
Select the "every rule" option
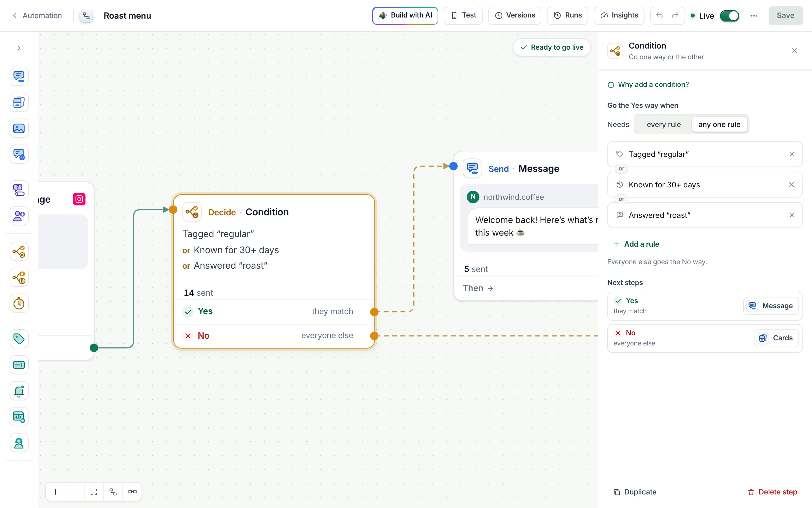663,124
